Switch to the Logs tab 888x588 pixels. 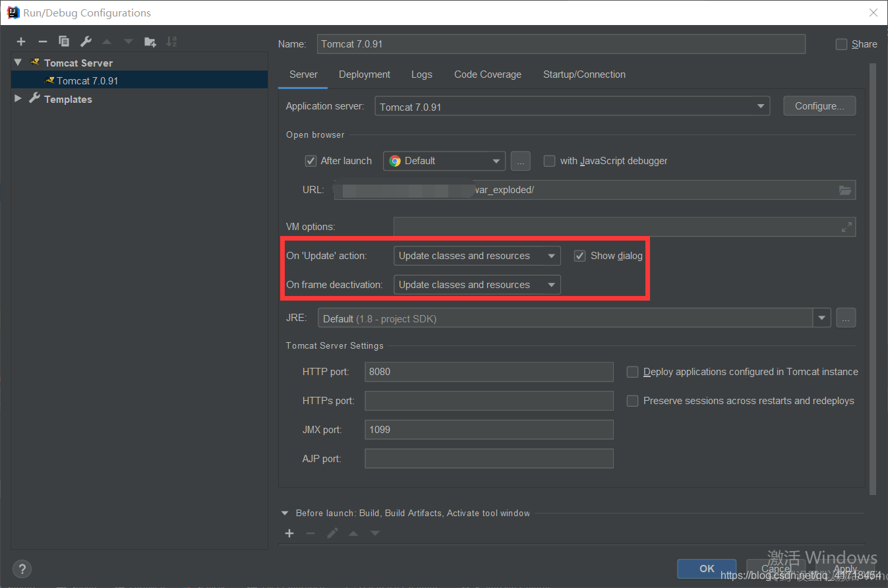422,74
